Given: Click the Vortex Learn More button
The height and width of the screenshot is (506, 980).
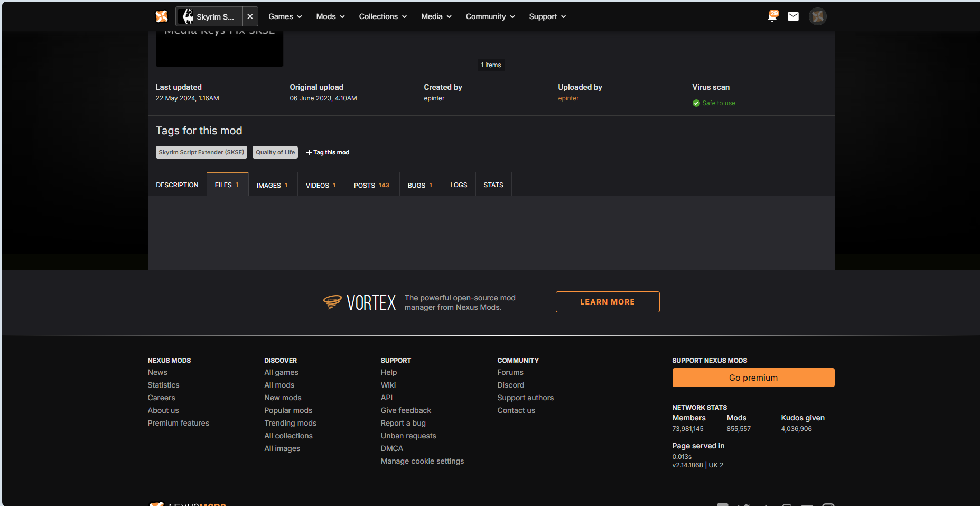Looking at the screenshot, I should click(608, 302).
